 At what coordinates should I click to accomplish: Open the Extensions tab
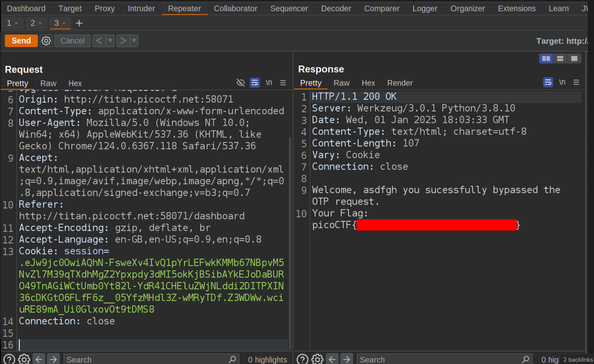(517, 8)
